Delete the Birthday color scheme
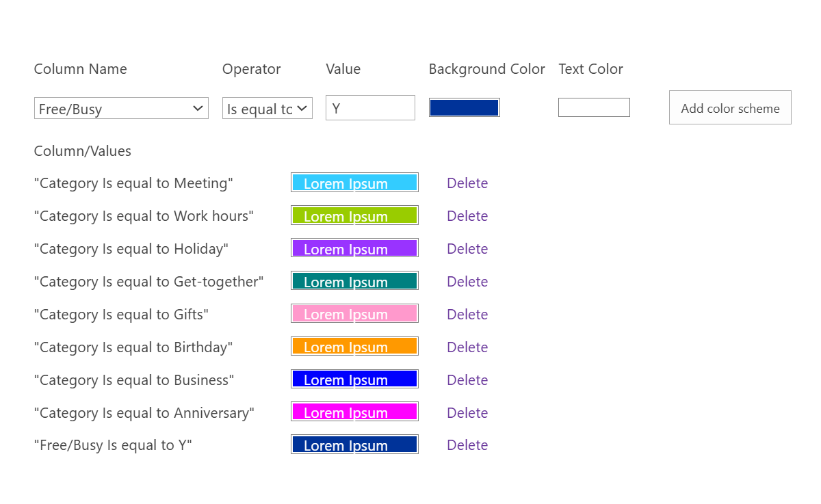Image resolution: width=821 pixels, height=504 pixels. [x=467, y=347]
